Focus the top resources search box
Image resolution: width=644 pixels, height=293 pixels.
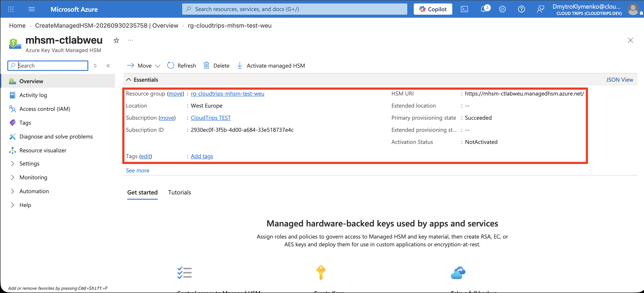point(295,9)
